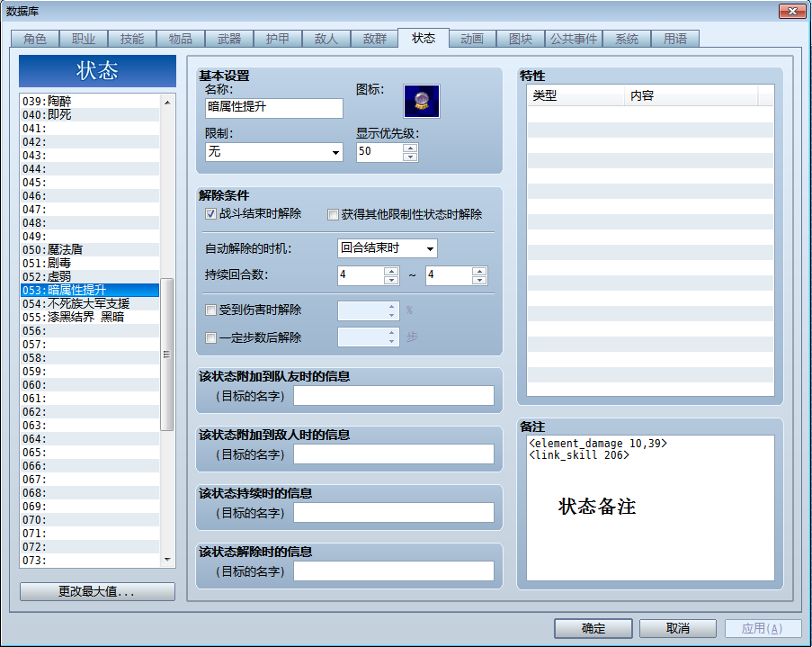
Task: Decrease maximum duration turns spinner
Action: 479,280
